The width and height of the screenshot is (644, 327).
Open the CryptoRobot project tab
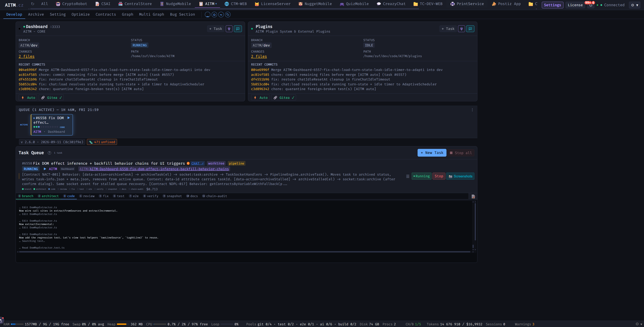71,4
